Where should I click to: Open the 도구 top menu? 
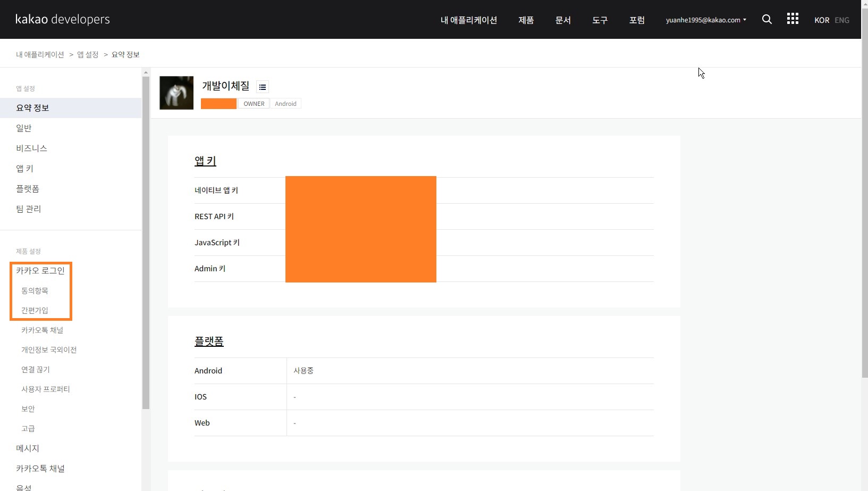[x=600, y=20]
